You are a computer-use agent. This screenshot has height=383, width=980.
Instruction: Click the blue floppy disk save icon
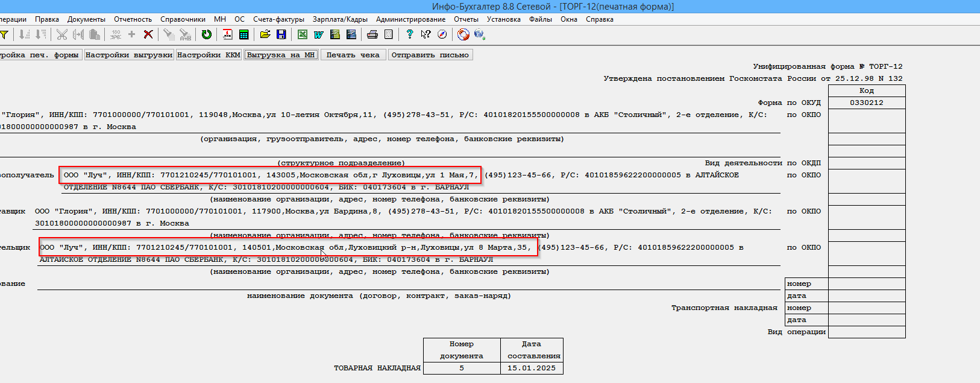pos(281,34)
